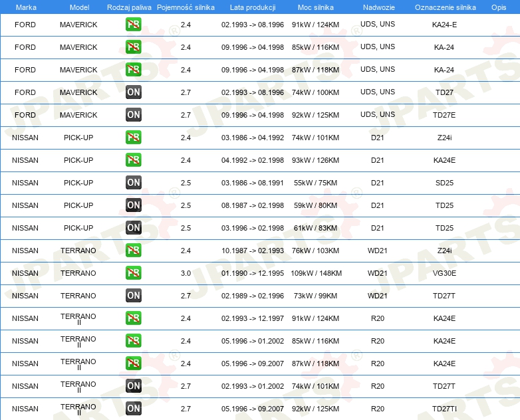520x420 pixels.
Task: Click the Rodzaj paliwa column header
Action: click(x=129, y=7)
